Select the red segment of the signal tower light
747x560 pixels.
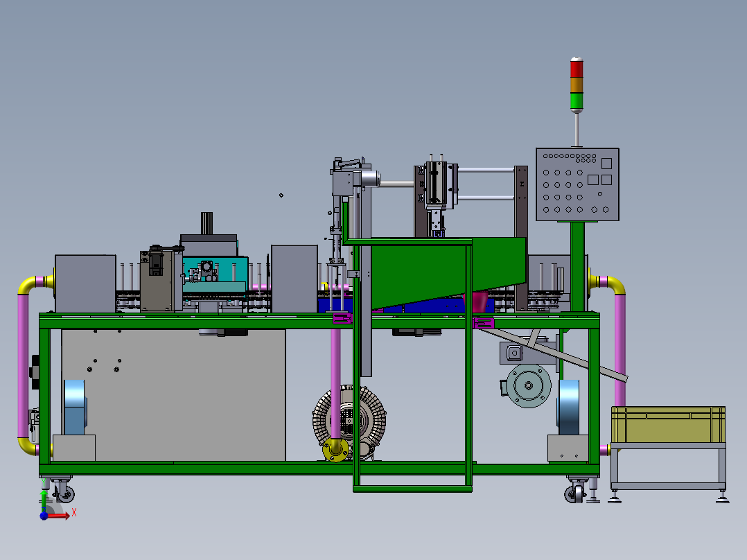(577, 69)
